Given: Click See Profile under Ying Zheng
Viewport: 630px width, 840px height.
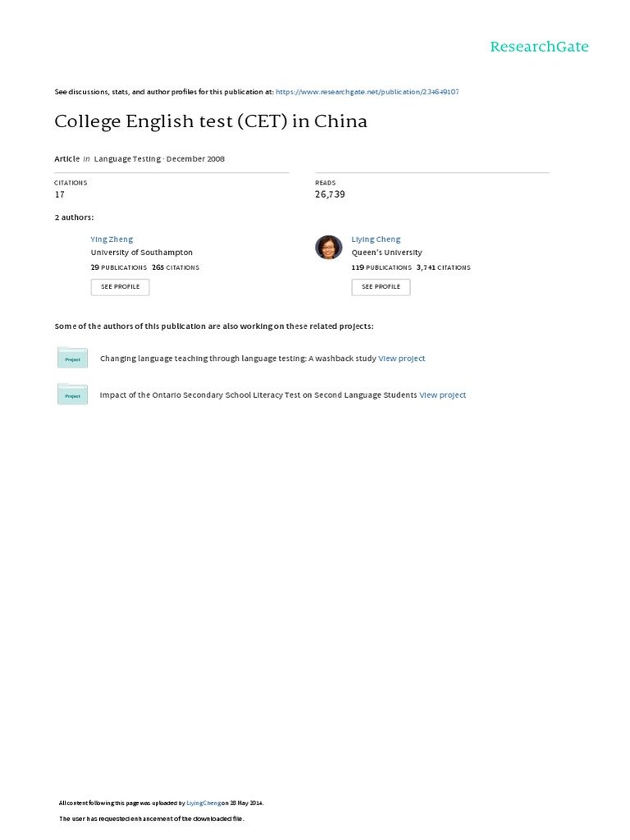Looking at the screenshot, I should [x=120, y=287].
